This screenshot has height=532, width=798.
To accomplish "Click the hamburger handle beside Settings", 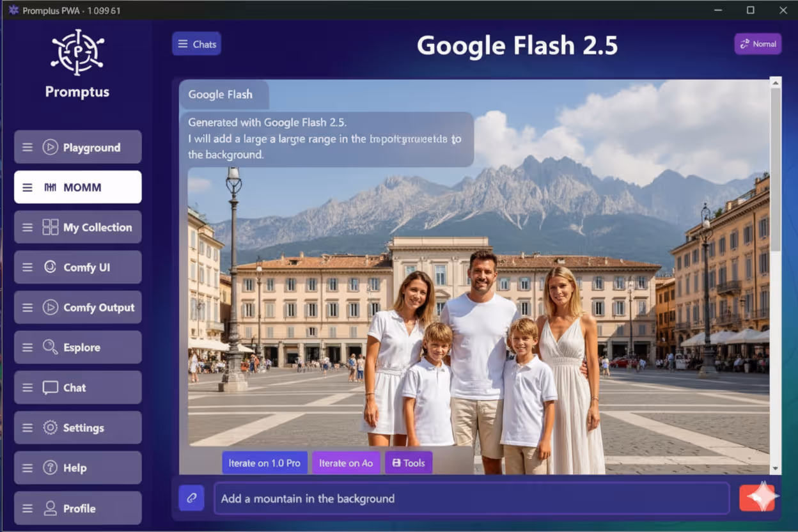I will coord(27,428).
